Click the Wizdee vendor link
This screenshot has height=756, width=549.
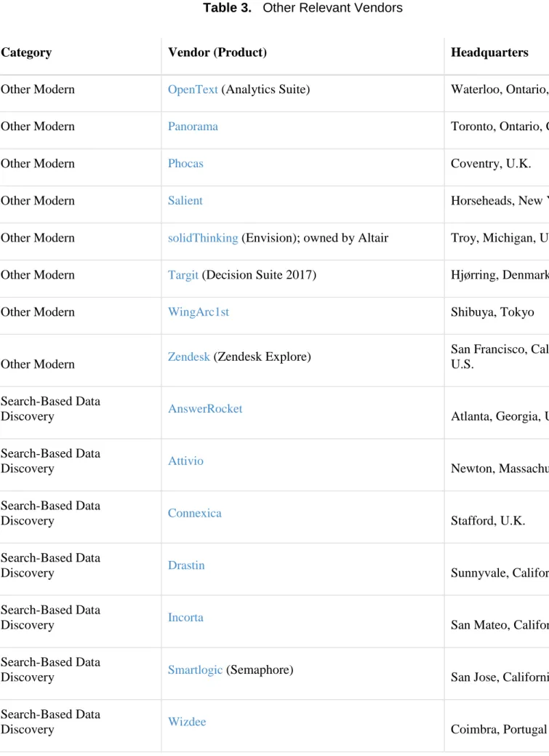(187, 722)
